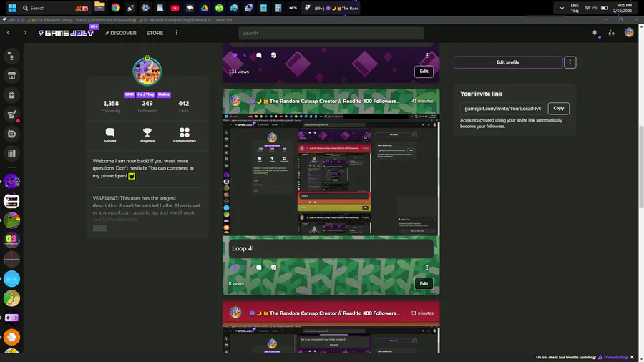Open the G3 community avatar in sidebar

coord(11,239)
